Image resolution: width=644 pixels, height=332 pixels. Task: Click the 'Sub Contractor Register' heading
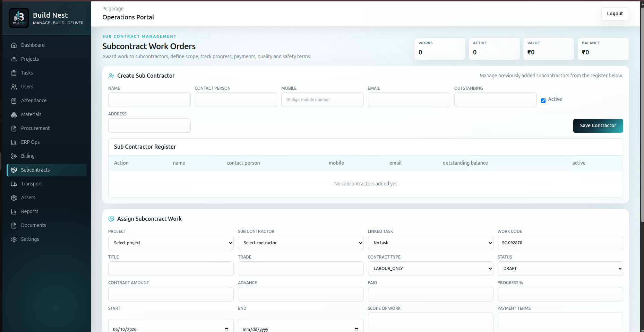tap(145, 147)
